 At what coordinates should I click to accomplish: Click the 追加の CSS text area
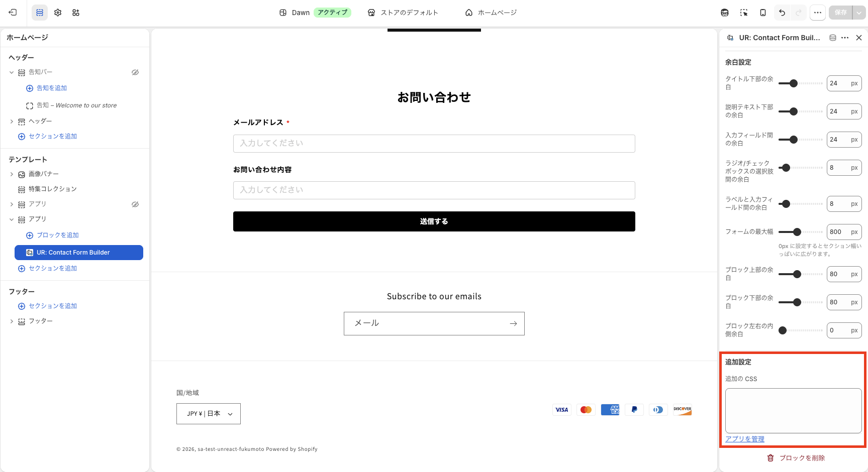[794, 411]
